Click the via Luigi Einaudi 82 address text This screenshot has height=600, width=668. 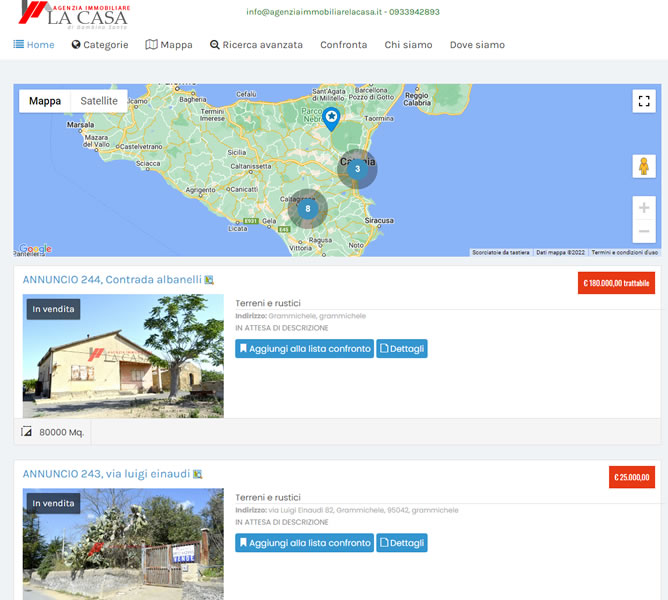[x=363, y=510]
